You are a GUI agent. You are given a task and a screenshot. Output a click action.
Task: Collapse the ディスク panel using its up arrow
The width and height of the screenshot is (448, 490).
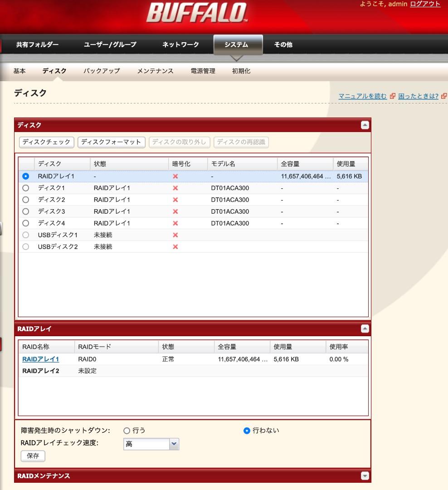pos(364,126)
